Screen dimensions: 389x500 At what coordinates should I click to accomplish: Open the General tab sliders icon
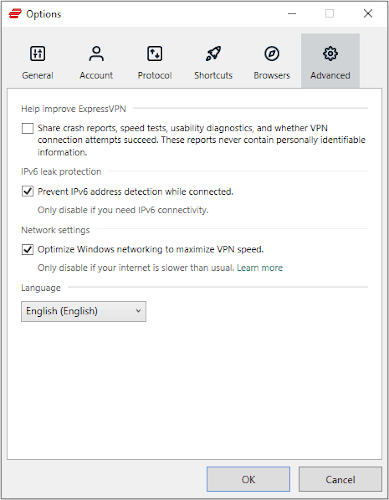point(38,54)
